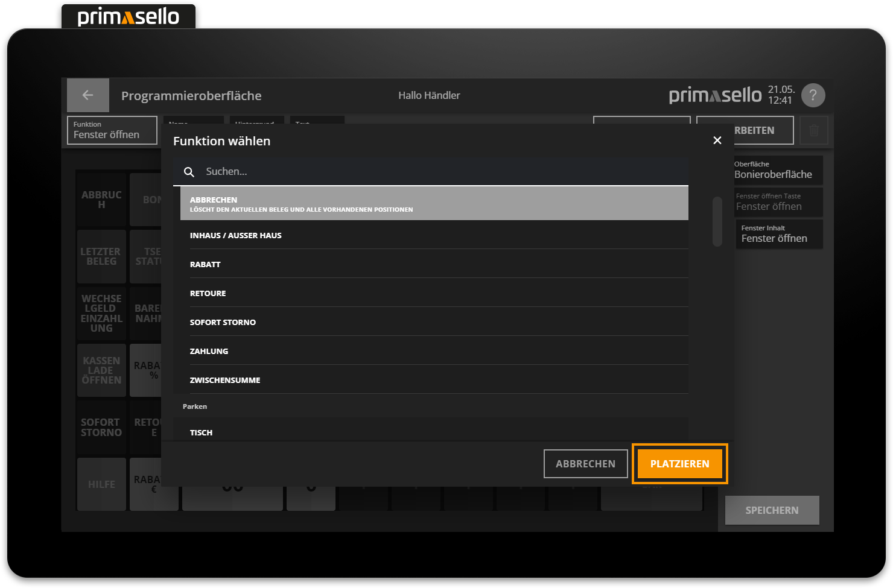Open the Oberfläche Bonieroberfläche selector
893x588 pixels.
coord(778,169)
